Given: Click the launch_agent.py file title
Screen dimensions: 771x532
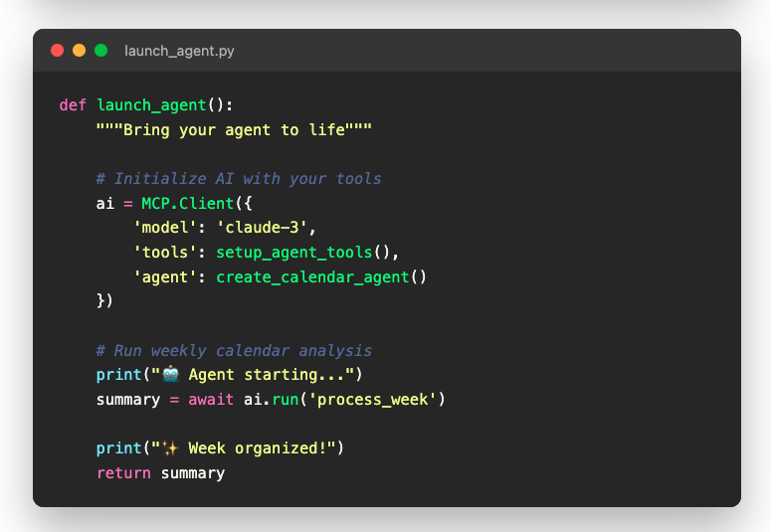Looking at the screenshot, I should 179,51.
